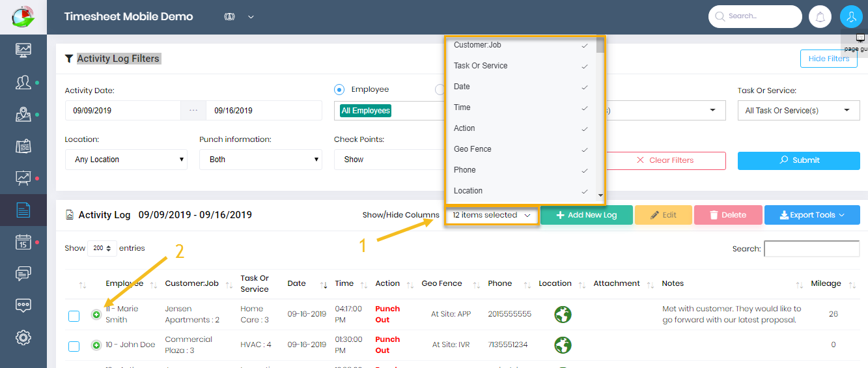
Task: Open the schedule clipboard icon in sidebar
Action: (23, 146)
